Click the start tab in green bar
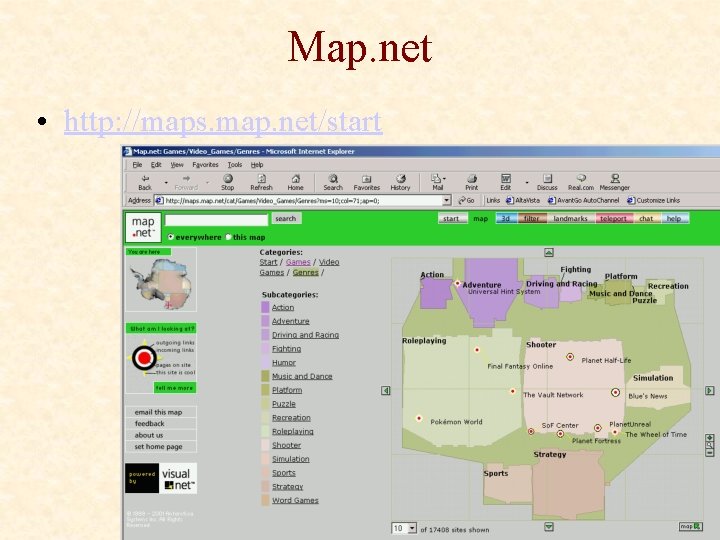Screen dimensions: 720x540 point(451,219)
